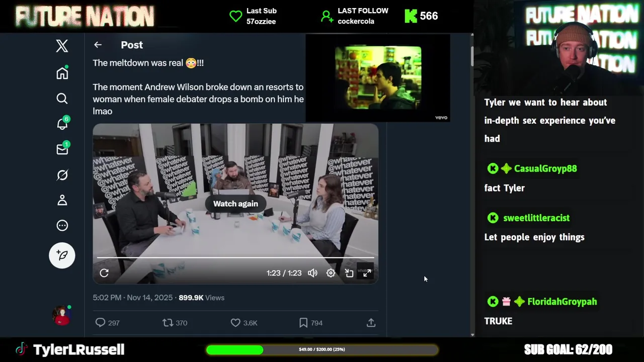Like the post with the heart icon
Image resolution: width=644 pixels, height=362 pixels.
pos(235,323)
